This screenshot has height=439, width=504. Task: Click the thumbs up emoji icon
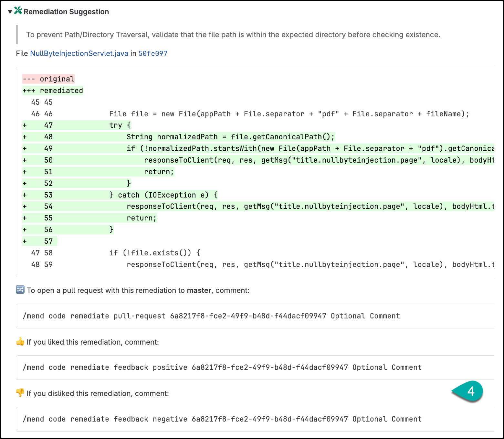[x=20, y=341]
